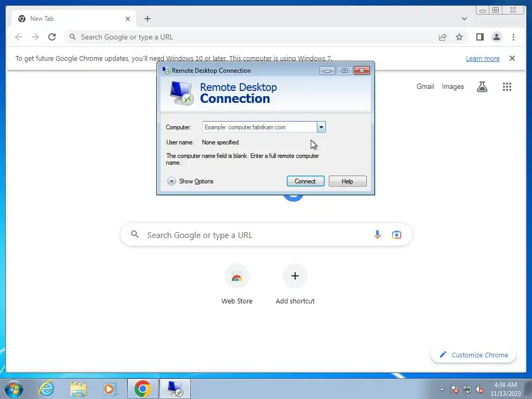Screen dimensions: 532x399
Task: Open the Chrome profile avatar
Action: (496, 37)
